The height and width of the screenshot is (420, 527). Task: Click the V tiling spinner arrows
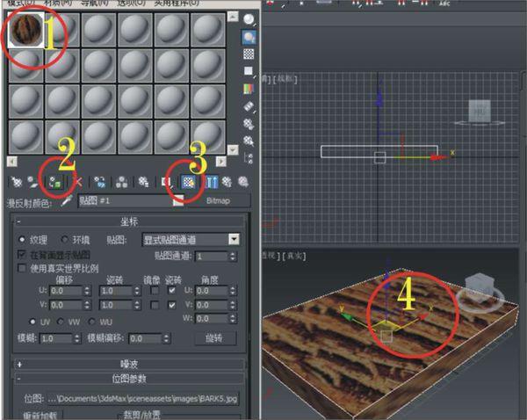point(137,305)
